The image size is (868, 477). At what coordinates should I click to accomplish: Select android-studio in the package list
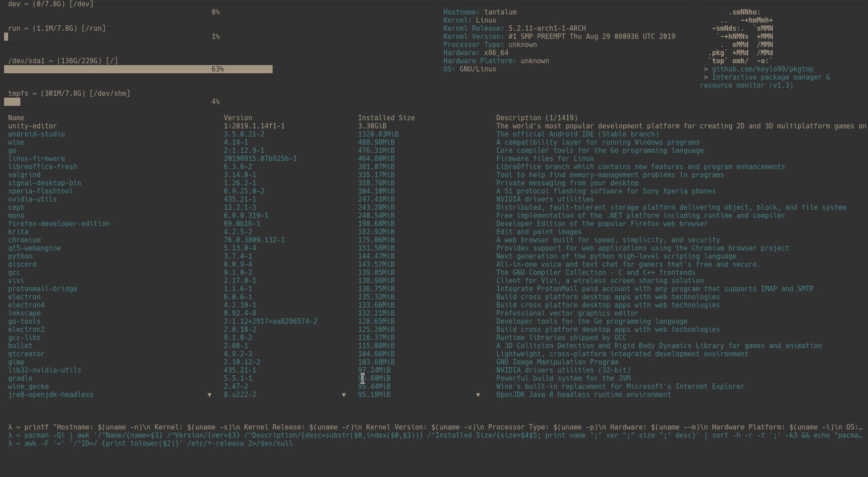37,134
